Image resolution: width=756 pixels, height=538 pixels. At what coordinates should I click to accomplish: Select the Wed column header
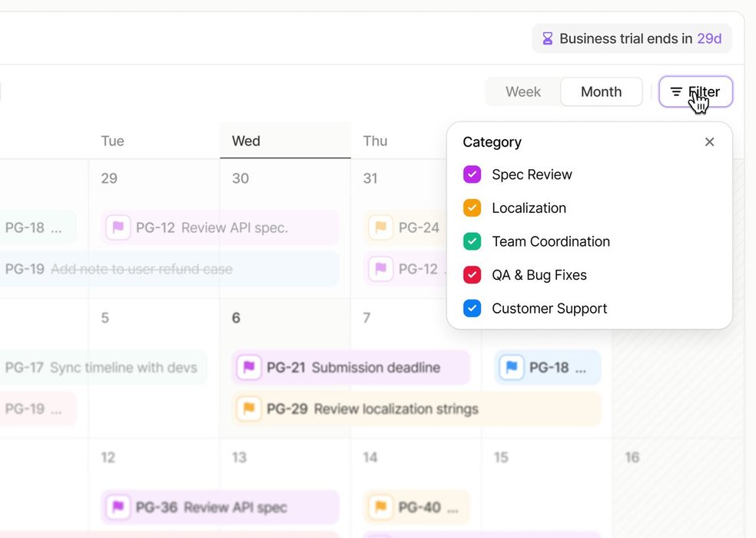pyautogui.click(x=247, y=141)
